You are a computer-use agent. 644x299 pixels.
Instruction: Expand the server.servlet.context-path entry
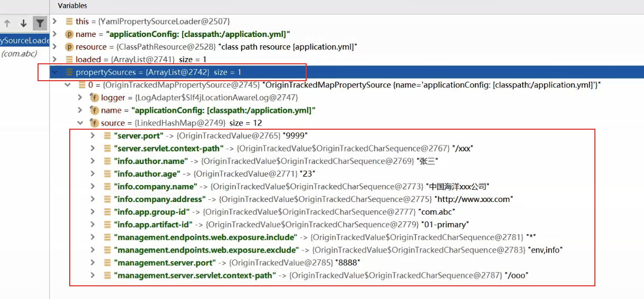pyautogui.click(x=92, y=148)
